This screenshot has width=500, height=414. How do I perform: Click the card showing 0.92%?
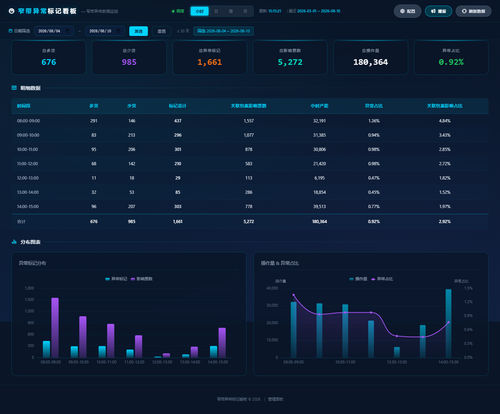point(451,57)
